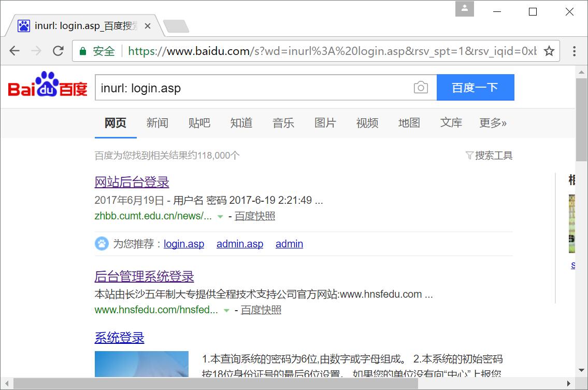Screen dimensions: 588x390
Task: Switch to the 视频 tab
Action: 367,123
